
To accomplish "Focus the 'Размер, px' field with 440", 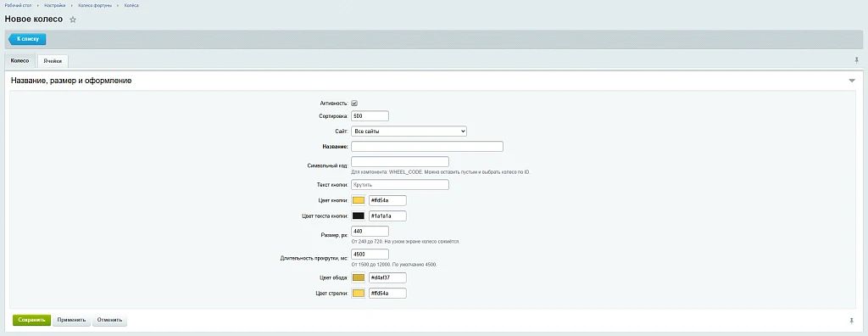I will click(x=370, y=231).
